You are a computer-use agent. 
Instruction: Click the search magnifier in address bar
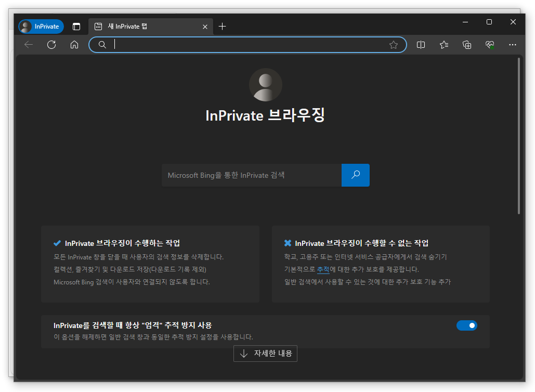(x=102, y=45)
